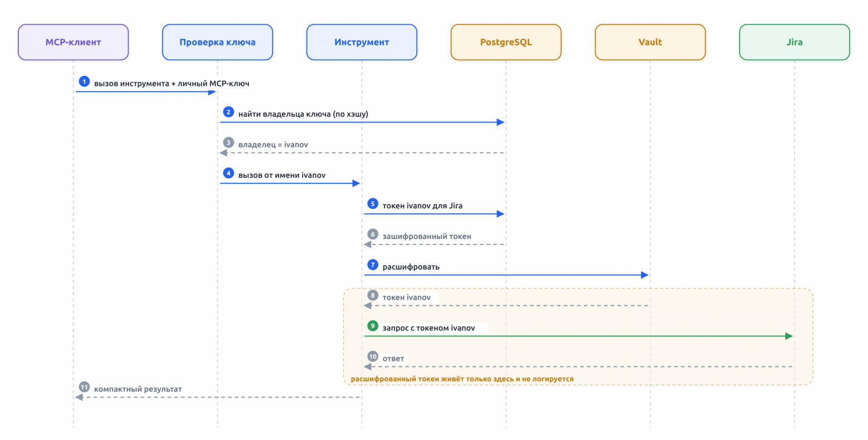The image size is (868, 440).
Task: Select the message «запрос с токеном ivanov»
Action: click(429, 328)
